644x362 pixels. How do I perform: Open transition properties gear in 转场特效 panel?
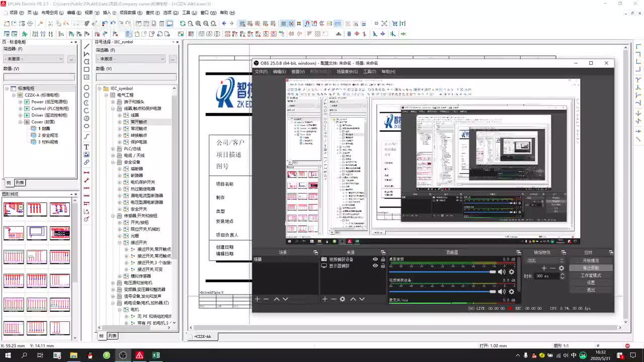561,268
